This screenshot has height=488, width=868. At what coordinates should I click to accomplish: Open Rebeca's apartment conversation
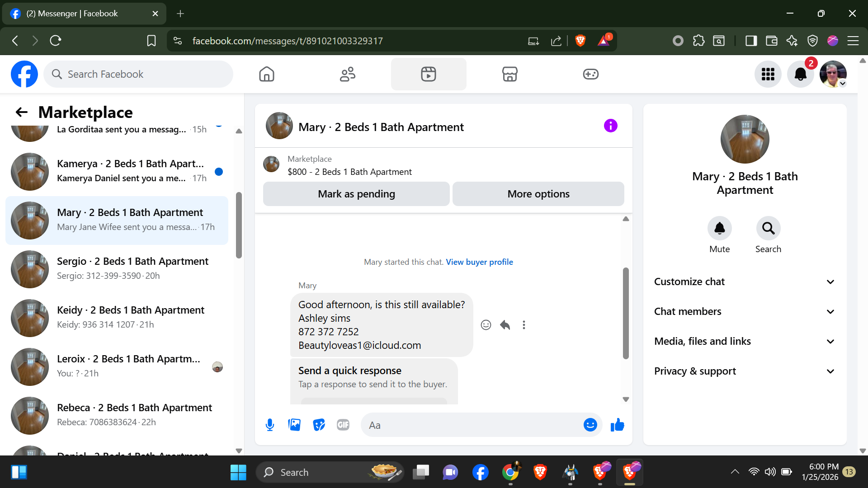tap(117, 416)
